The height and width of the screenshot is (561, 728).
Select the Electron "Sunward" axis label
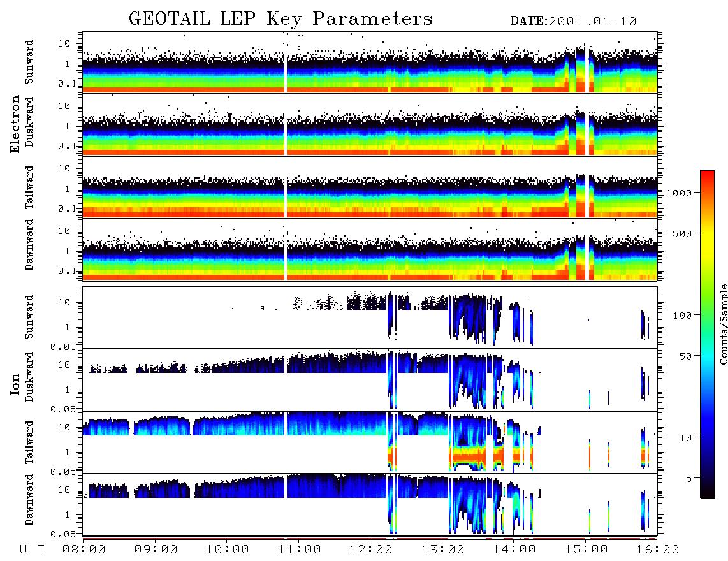tap(29, 62)
